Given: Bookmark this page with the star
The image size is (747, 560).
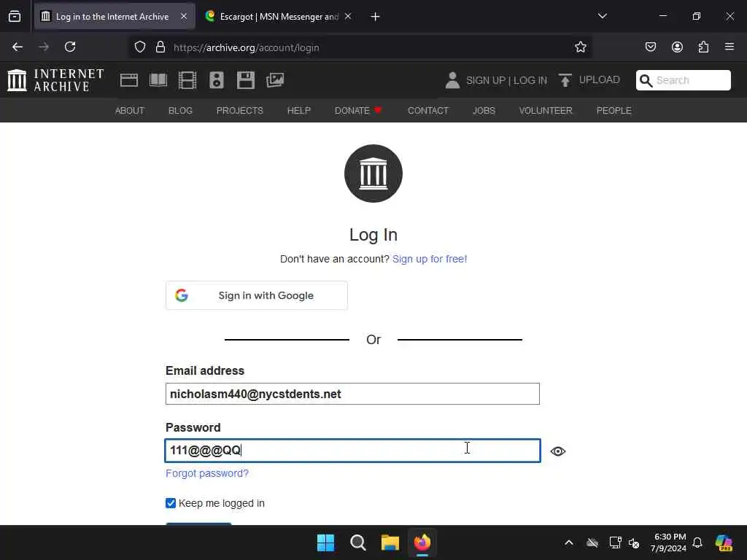Looking at the screenshot, I should (580, 47).
